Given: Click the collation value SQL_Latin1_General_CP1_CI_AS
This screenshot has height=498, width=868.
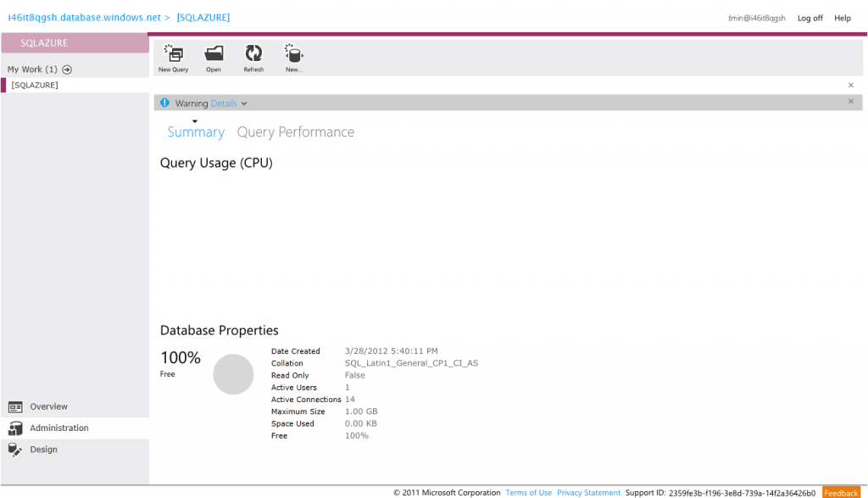Looking at the screenshot, I should coord(411,363).
